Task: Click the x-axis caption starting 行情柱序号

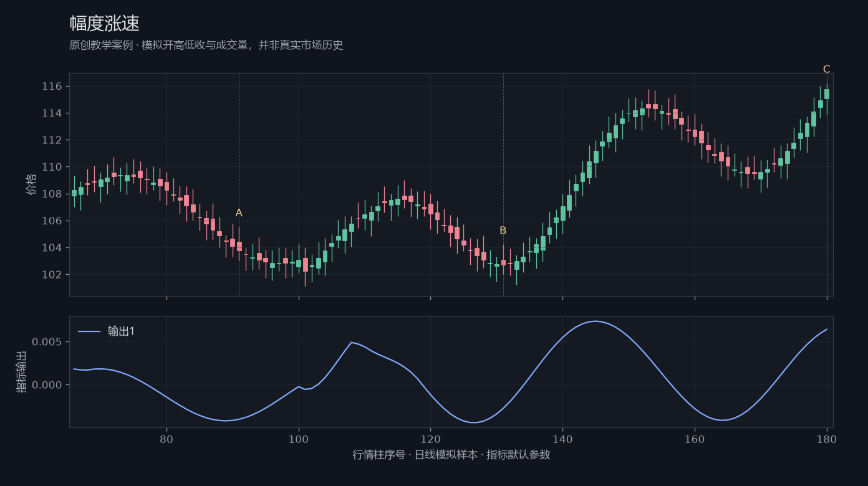Action: coord(451,455)
